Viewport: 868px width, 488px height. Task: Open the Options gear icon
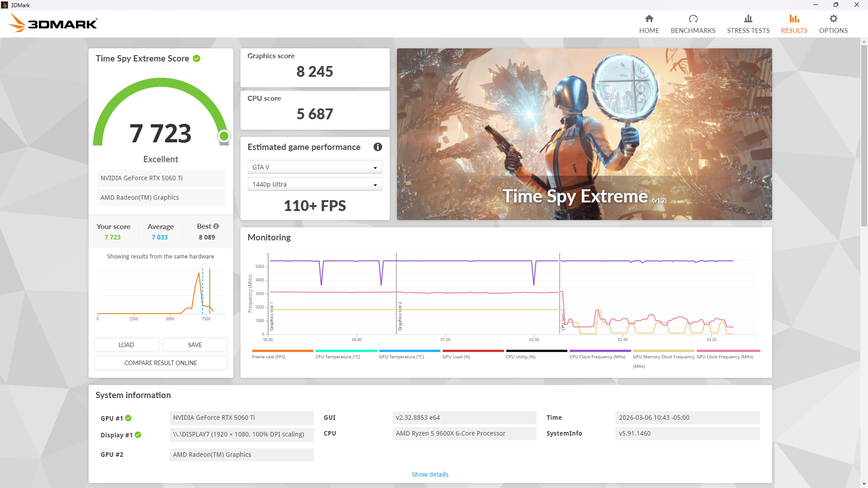(x=833, y=19)
